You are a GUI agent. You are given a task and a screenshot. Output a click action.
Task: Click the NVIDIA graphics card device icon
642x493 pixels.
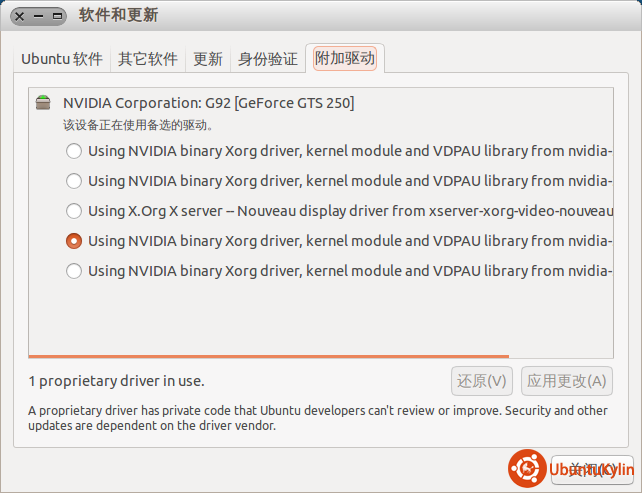click(x=41, y=102)
